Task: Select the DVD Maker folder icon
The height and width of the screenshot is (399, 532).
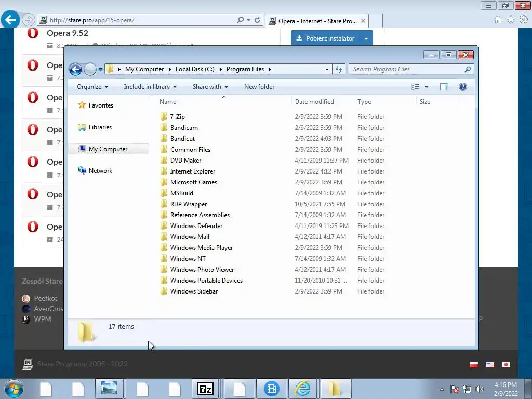Action: (164, 161)
